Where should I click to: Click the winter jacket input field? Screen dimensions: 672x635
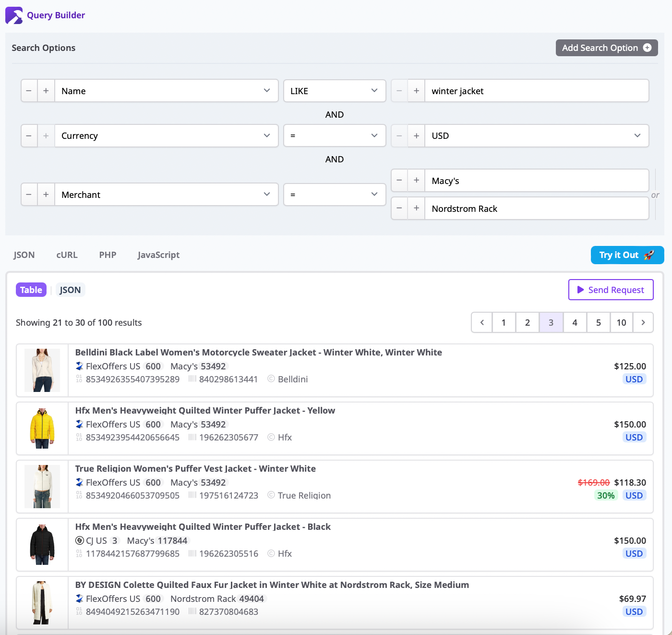(x=537, y=91)
